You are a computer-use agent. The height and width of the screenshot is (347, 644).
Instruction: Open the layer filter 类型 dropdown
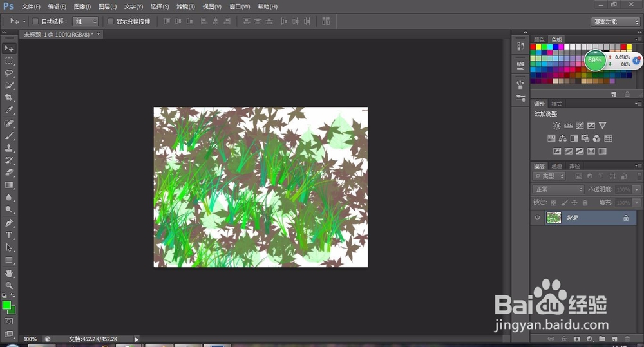(x=549, y=176)
